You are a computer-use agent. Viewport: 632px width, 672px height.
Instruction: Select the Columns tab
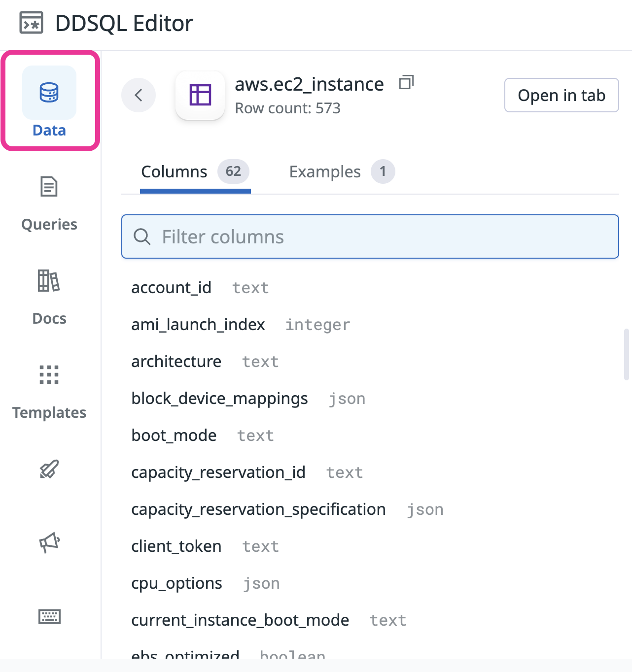pos(195,172)
